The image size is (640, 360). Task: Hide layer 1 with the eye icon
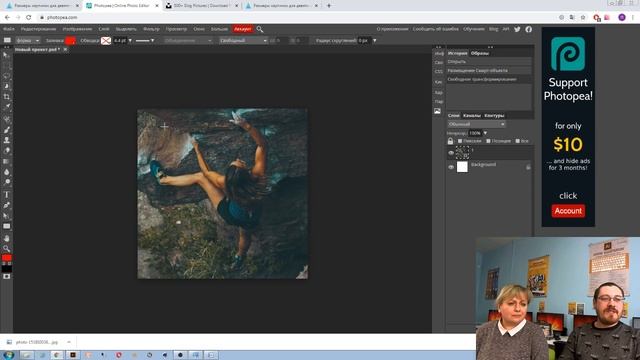click(x=451, y=153)
